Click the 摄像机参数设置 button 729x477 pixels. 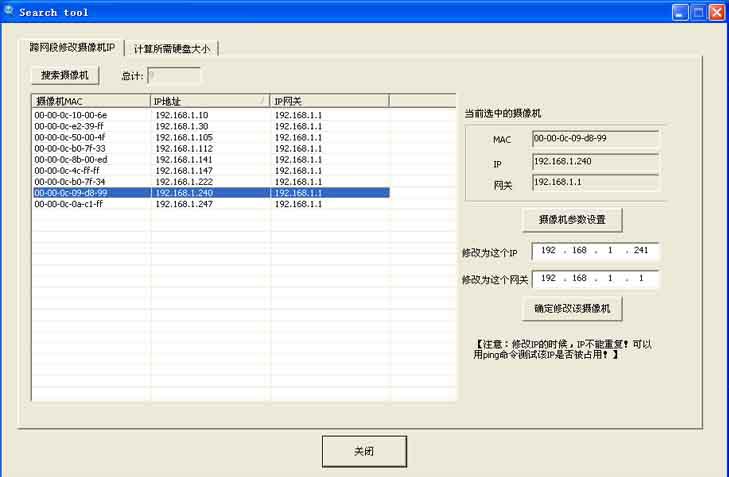(572, 219)
